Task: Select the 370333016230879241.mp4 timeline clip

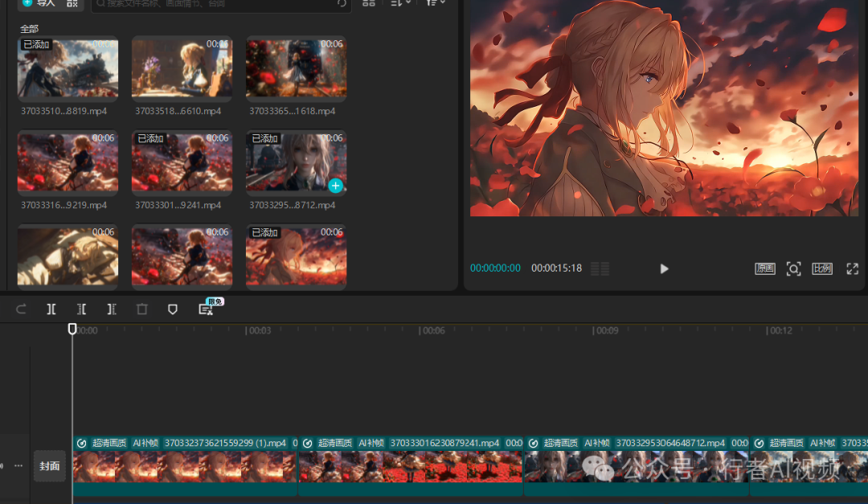Action: point(411,465)
